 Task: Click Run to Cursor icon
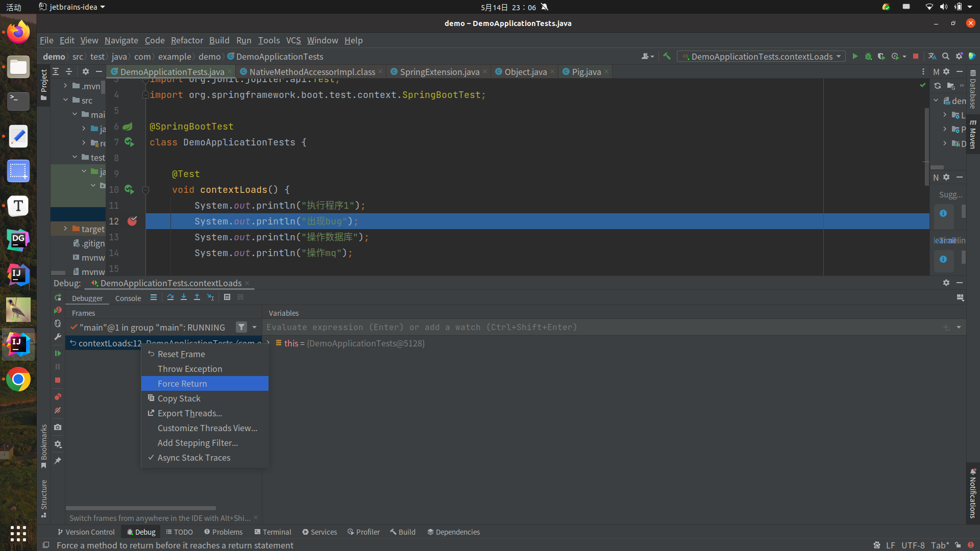(210, 297)
